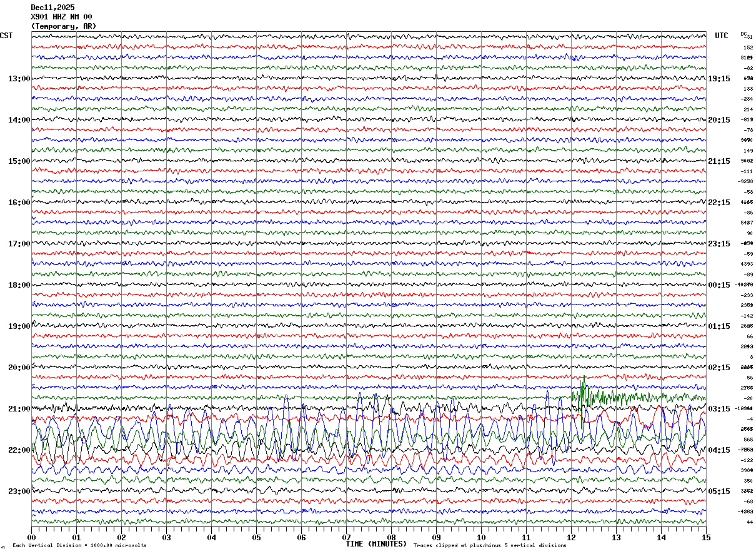Screen dimensions: 756x554
Task: Click the 15 minute tick on the time axis
Action: [706, 537]
